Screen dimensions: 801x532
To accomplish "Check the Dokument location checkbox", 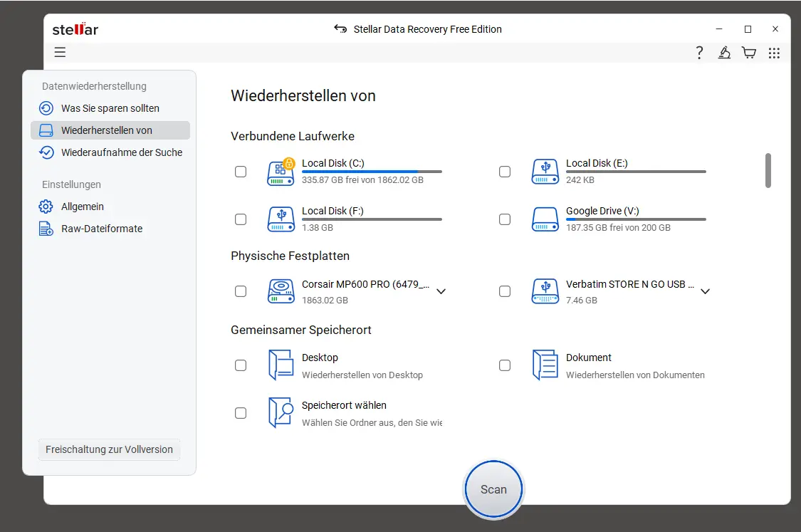I will pos(505,365).
